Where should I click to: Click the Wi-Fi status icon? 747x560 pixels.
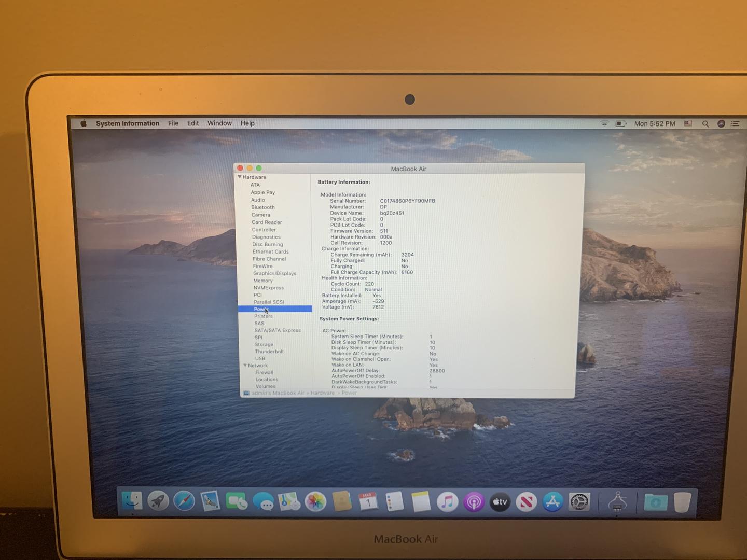click(604, 123)
